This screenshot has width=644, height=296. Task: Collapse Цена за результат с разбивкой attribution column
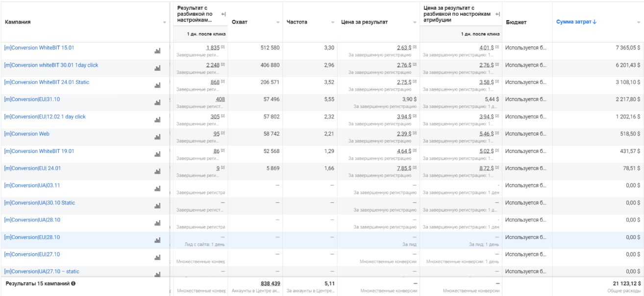click(498, 14)
